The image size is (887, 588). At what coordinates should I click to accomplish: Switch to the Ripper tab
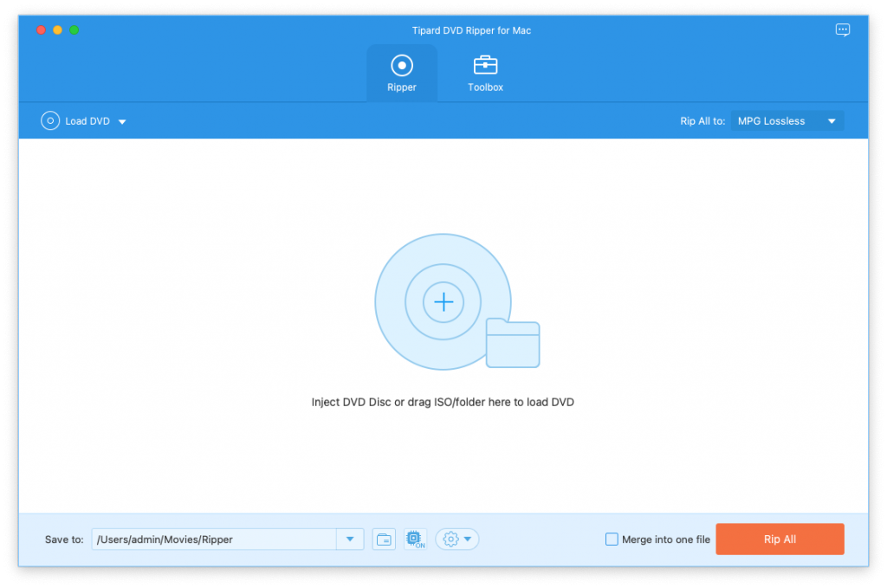tap(402, 73)
